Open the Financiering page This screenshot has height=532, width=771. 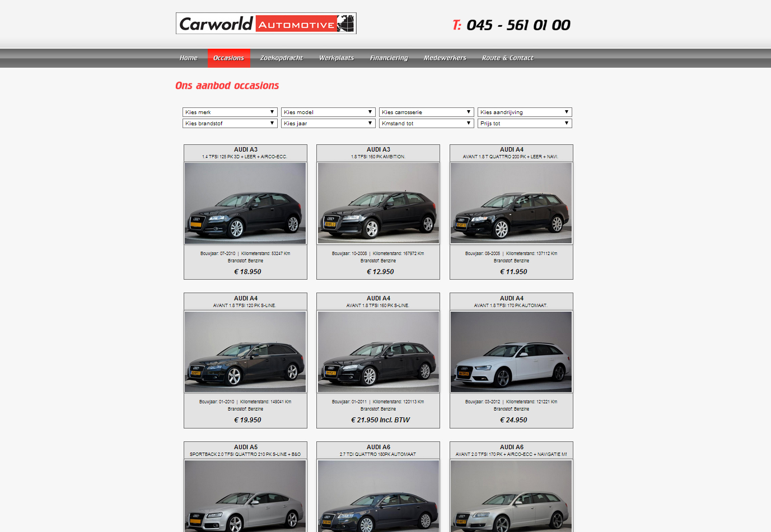click(389, 58)
